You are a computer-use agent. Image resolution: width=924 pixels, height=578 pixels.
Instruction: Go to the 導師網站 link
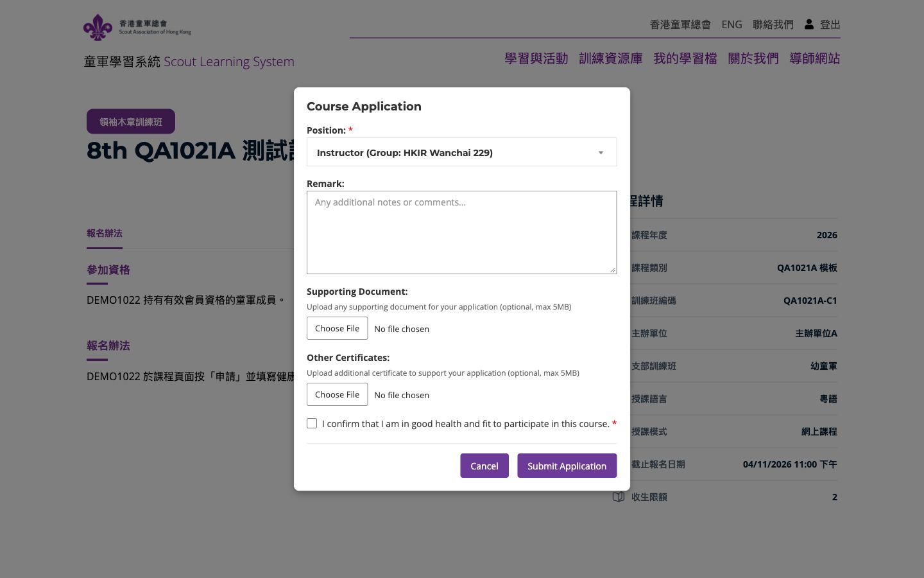point(815,58)
